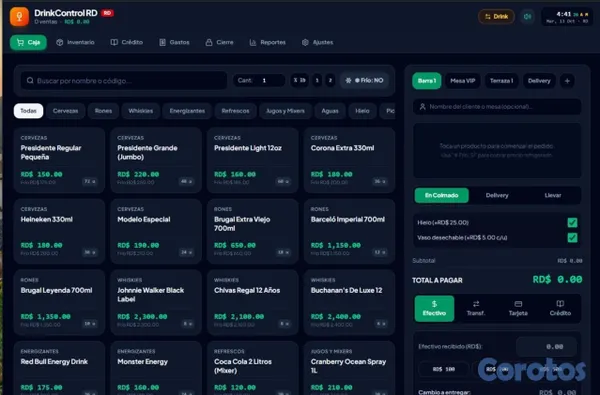Choose Transf. payment method
Image resolution: width=600 pixels, height=395 pixels.
[476, 308]
